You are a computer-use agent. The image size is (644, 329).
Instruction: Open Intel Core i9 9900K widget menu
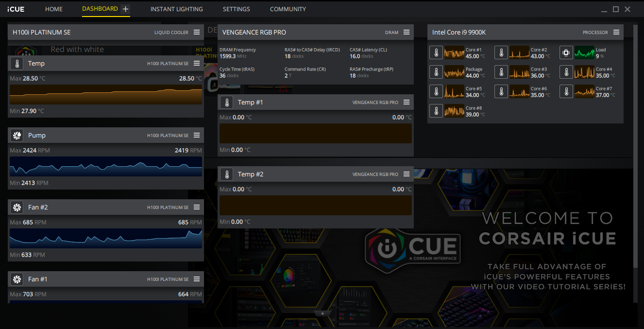point(616,32)
